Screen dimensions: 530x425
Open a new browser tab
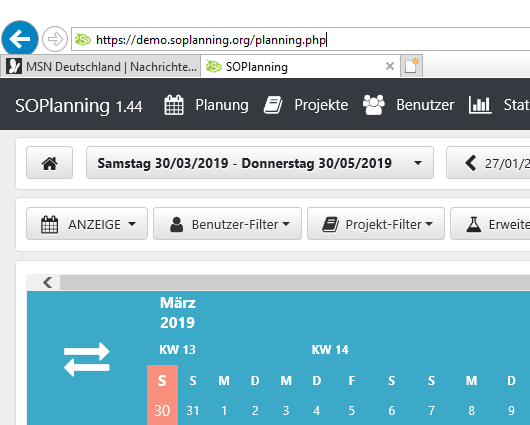(x=411, y=66)
